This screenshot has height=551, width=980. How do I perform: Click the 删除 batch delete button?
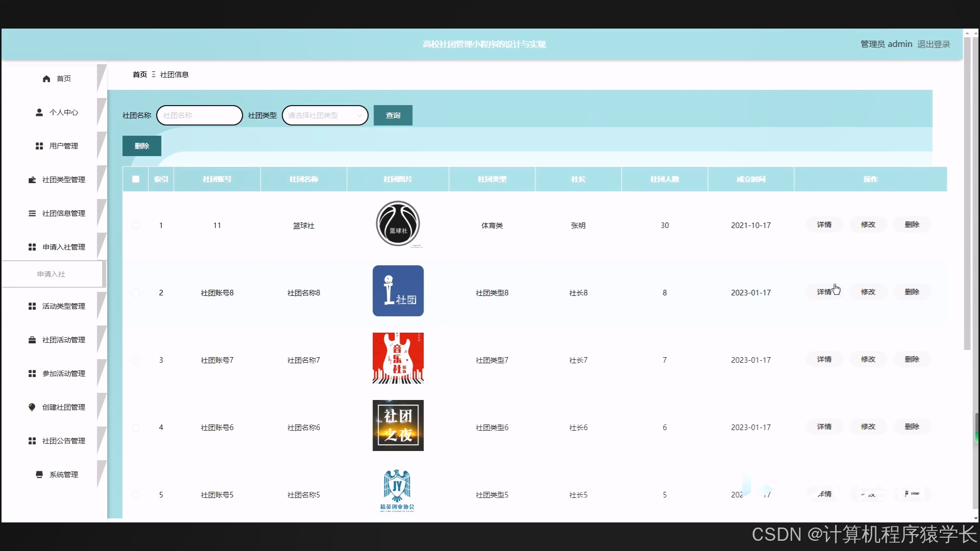(x=142, y=146)
